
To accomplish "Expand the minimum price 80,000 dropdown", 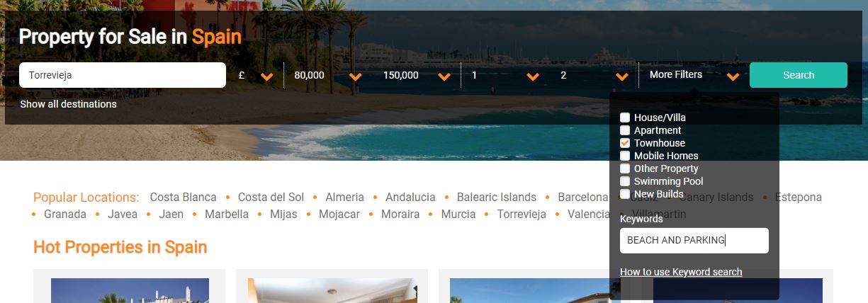I will click(356, 76).
